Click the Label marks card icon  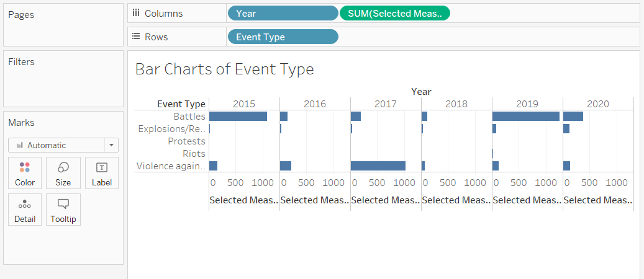point(102,167)
